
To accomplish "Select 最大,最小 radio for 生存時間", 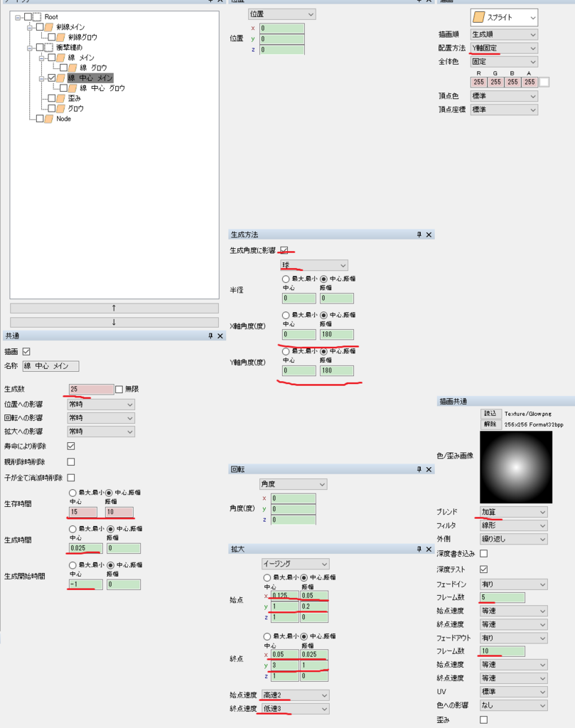I will [72, 493].
